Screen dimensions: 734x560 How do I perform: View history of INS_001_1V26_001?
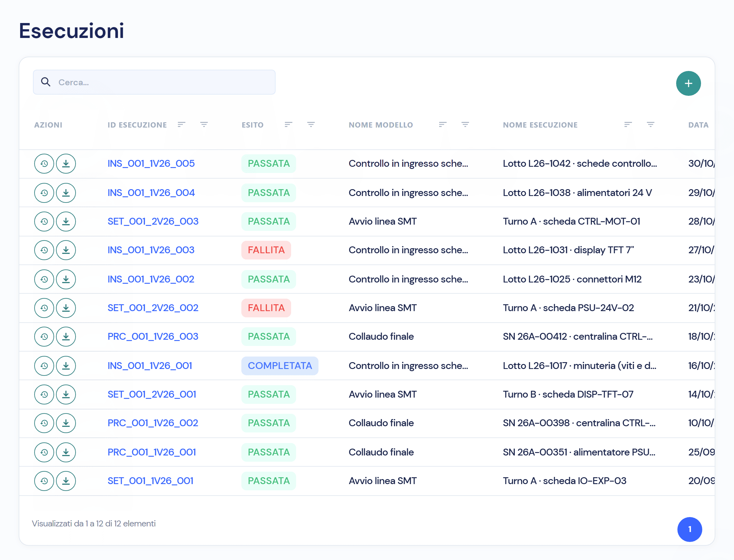click(44, 366)
